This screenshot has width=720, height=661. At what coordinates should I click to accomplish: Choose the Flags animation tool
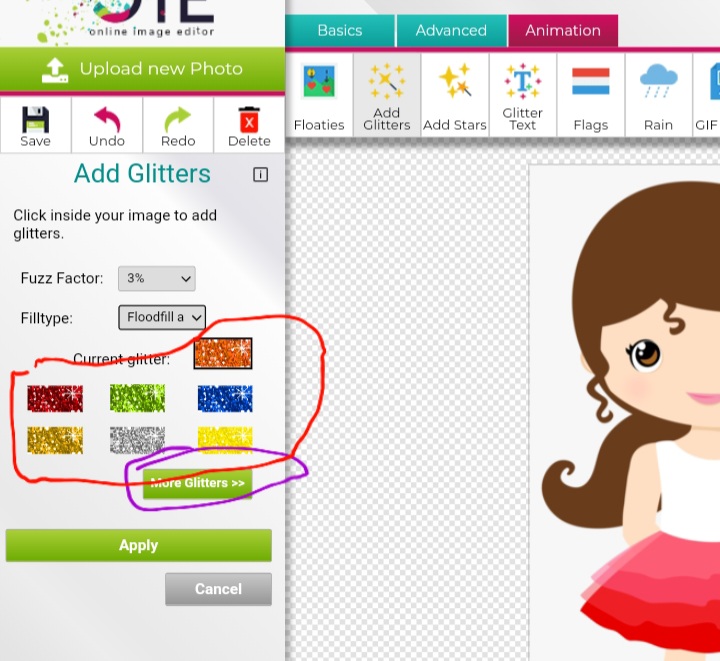click(x=590, y=95)
